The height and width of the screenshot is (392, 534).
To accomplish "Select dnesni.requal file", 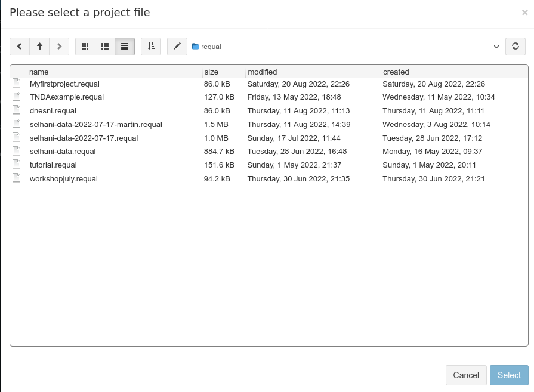I will coord(53,111).
